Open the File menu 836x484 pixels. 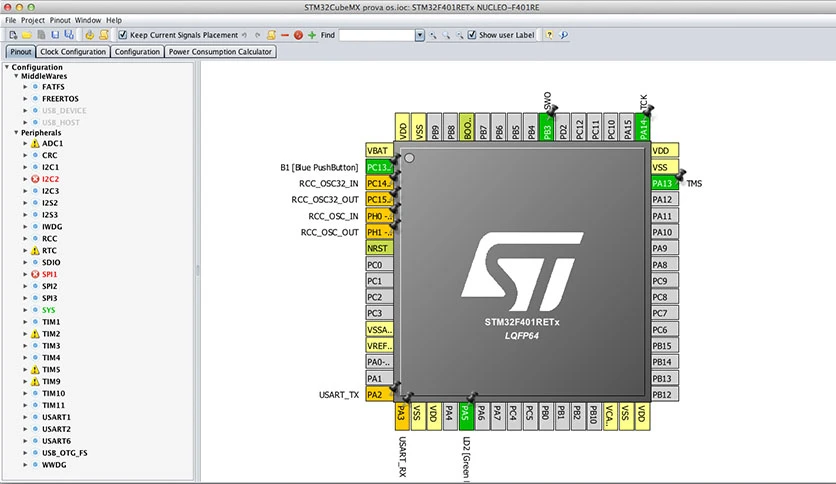11,20
